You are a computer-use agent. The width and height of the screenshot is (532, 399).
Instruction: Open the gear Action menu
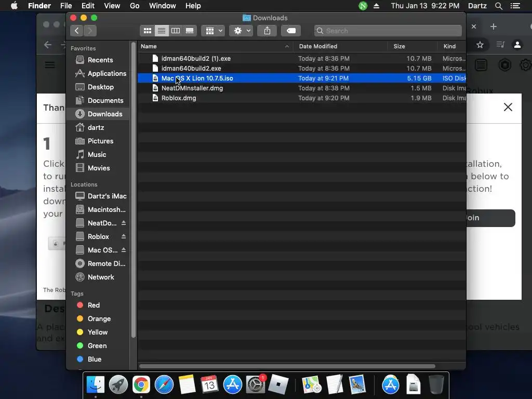[x=241, y=31]
